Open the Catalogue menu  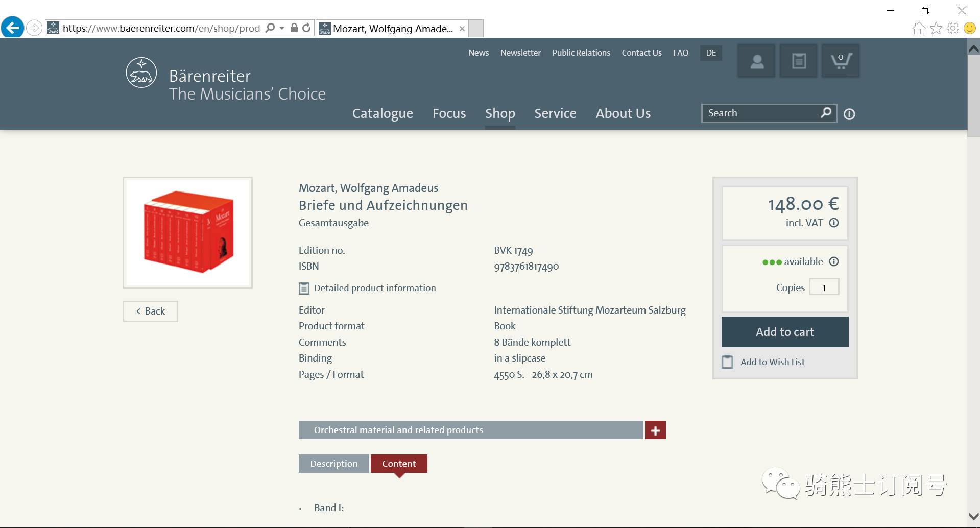[x=383, y=113]
